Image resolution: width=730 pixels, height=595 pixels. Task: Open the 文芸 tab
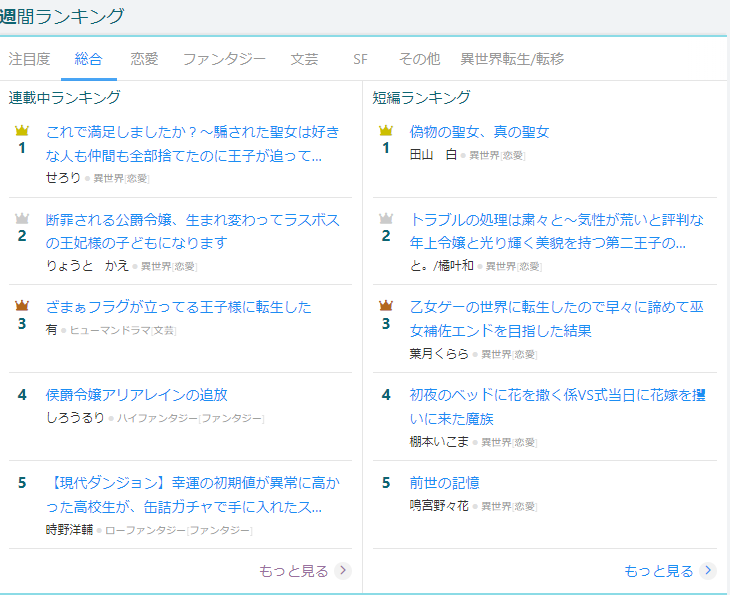tap(304, 59)
